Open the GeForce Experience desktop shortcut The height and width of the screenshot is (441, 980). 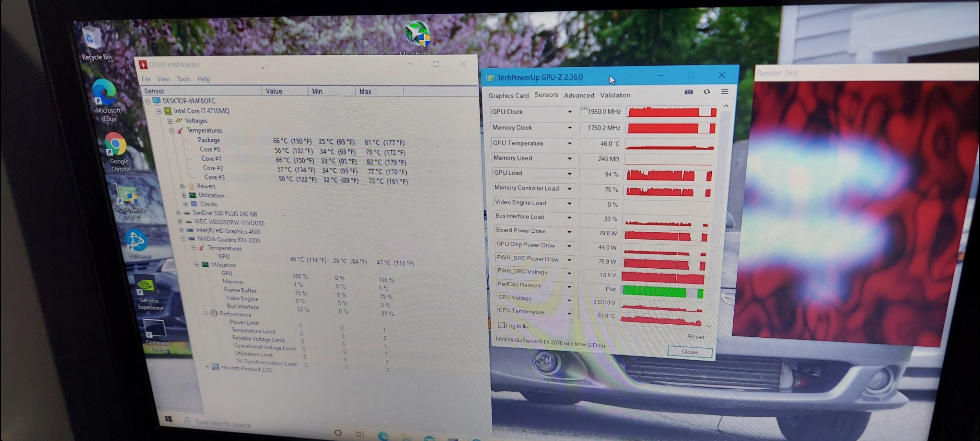point(148,293)
